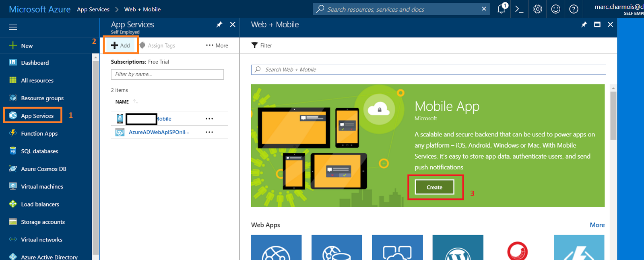The height and width of the screenshot is (260, 644).
Task: Open context menu for AzureADWebApiSPOnli row
Action: 209,132
